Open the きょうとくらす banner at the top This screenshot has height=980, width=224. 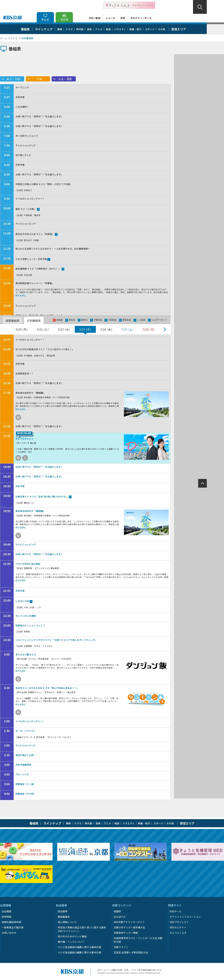[129, 5]
